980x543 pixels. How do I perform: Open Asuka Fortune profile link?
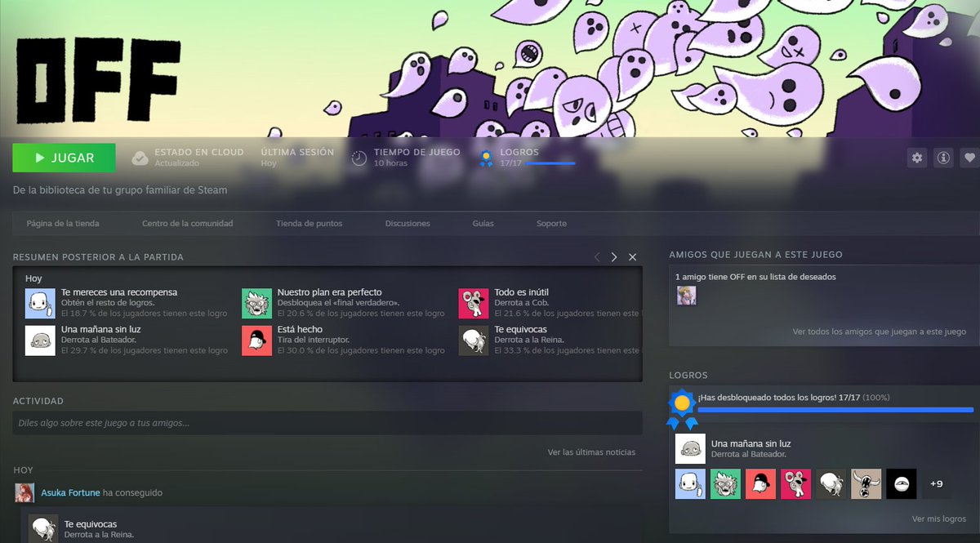[70, 493]
